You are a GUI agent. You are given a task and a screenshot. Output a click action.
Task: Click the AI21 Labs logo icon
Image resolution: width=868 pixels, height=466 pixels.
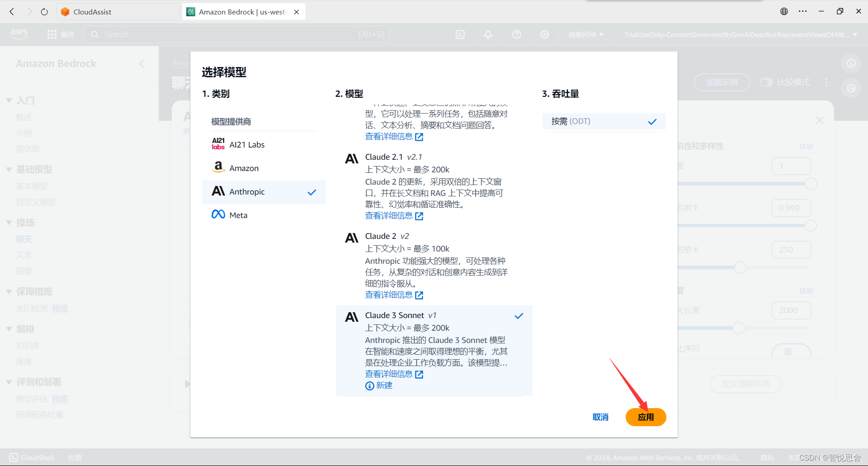click(218, 144)
